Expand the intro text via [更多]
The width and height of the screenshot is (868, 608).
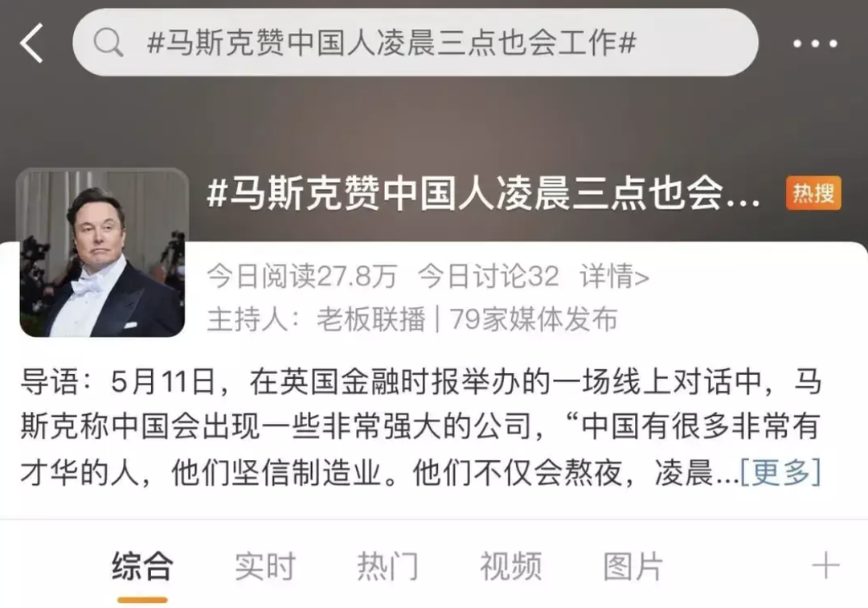click(780, 472)
